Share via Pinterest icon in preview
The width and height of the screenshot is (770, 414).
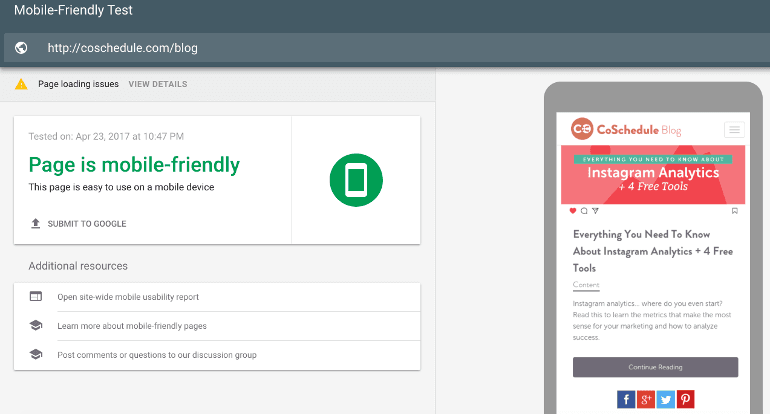[x=686, y=399]
